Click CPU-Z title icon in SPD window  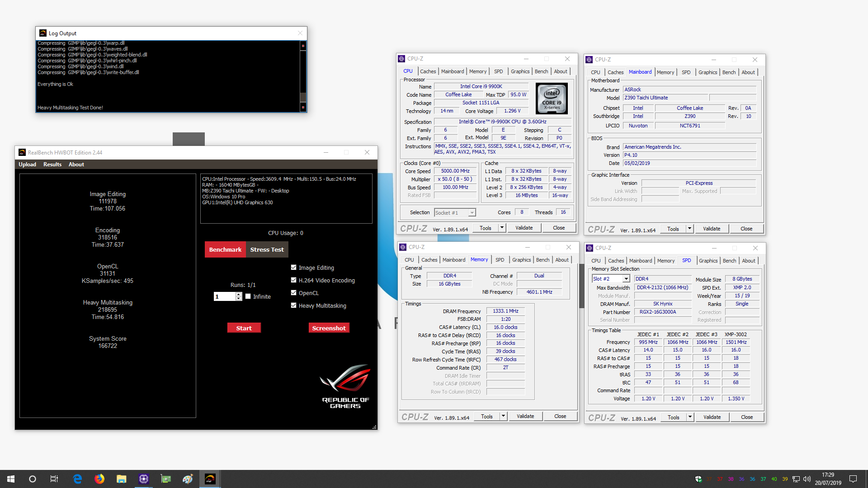[590, 248]
